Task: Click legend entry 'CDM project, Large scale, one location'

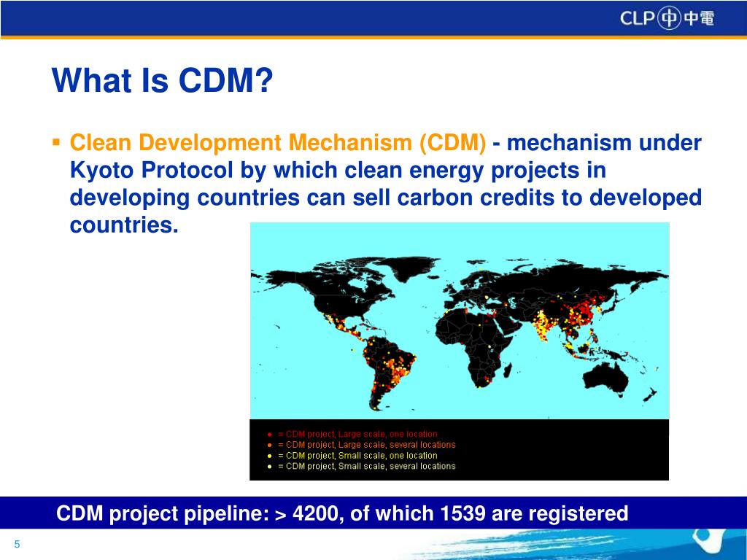Action: pos(357,434)
